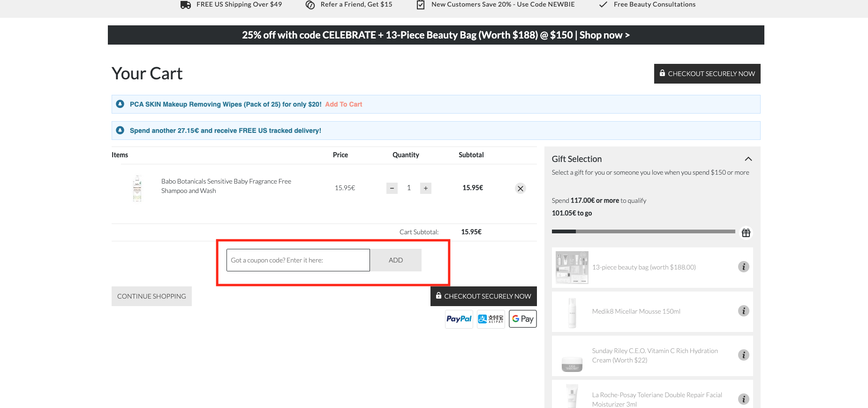Click New Customers Save 20% NEWBIE offer

point(503,4)
